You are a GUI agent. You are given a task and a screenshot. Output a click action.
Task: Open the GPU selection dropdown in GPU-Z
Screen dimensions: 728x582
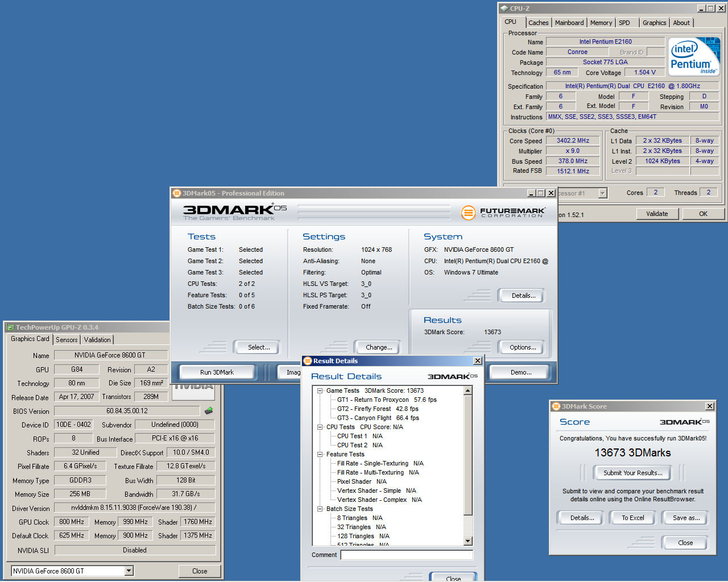coord(129,571)
